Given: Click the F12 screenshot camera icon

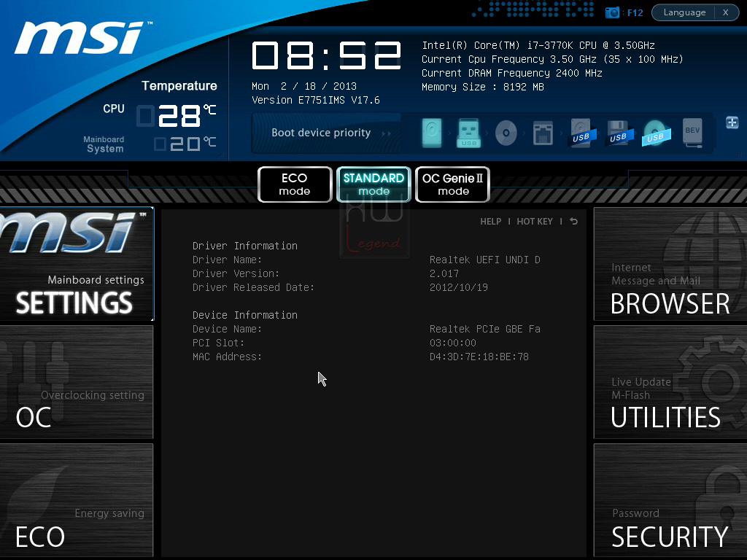Looking at the screenshot, I should [612, 12].
